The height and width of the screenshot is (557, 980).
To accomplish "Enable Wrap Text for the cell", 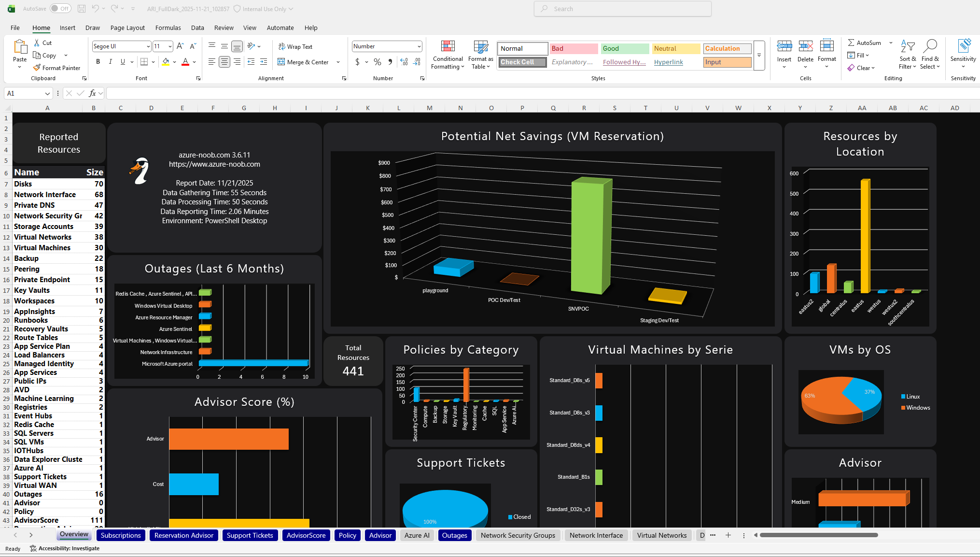I will 295,46.
